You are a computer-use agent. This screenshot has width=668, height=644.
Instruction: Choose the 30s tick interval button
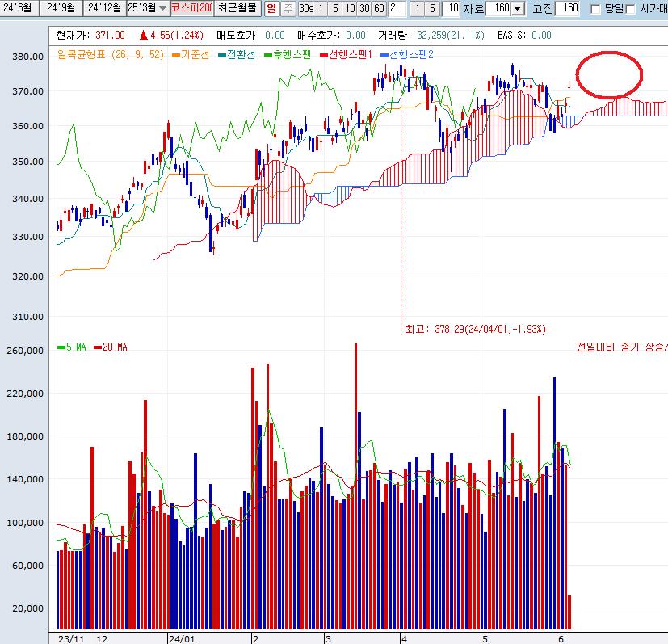(x=305, y=8)
